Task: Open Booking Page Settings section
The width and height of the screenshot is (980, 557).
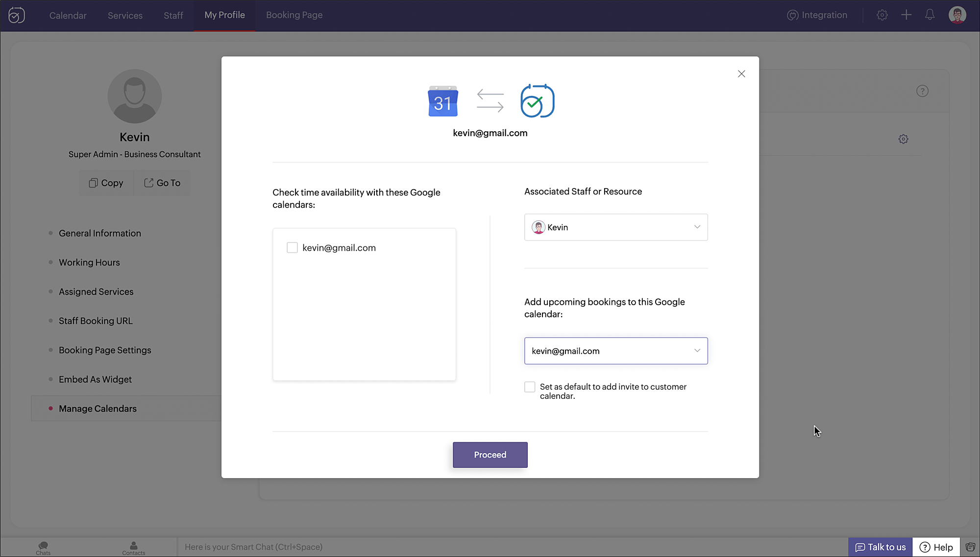Action: [105, 350]
